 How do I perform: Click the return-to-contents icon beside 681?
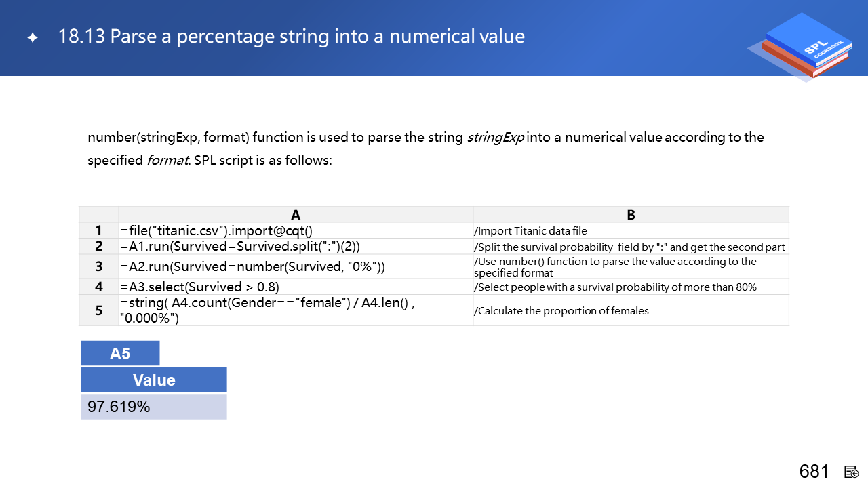click(x=852, y=472)
